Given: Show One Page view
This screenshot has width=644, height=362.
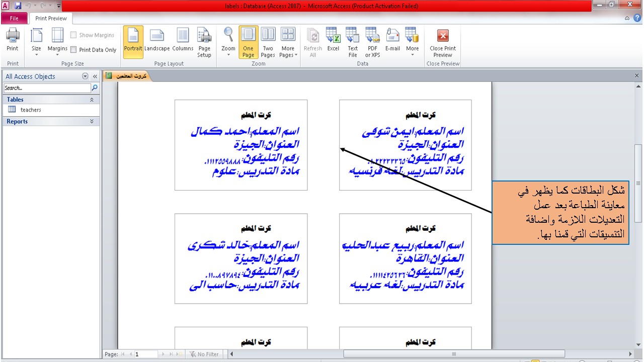Looking at the screenshot, I should pos(249,42).
